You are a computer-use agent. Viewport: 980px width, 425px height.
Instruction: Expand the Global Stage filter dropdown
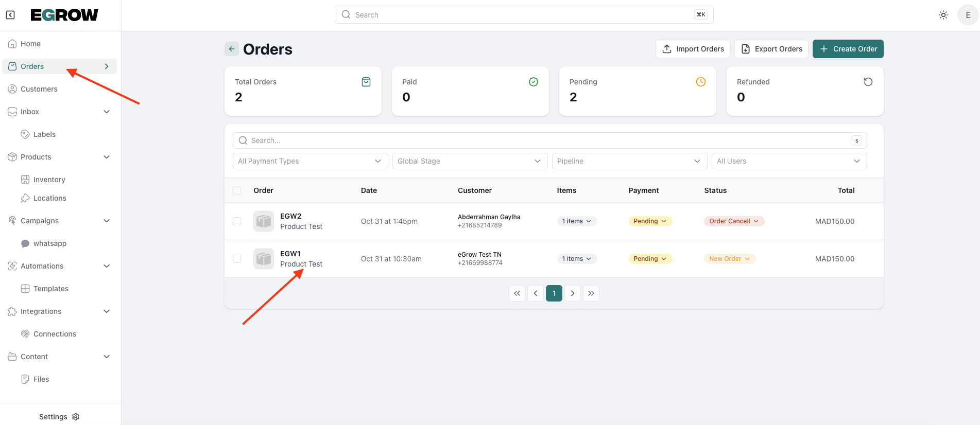coord(469,161)
